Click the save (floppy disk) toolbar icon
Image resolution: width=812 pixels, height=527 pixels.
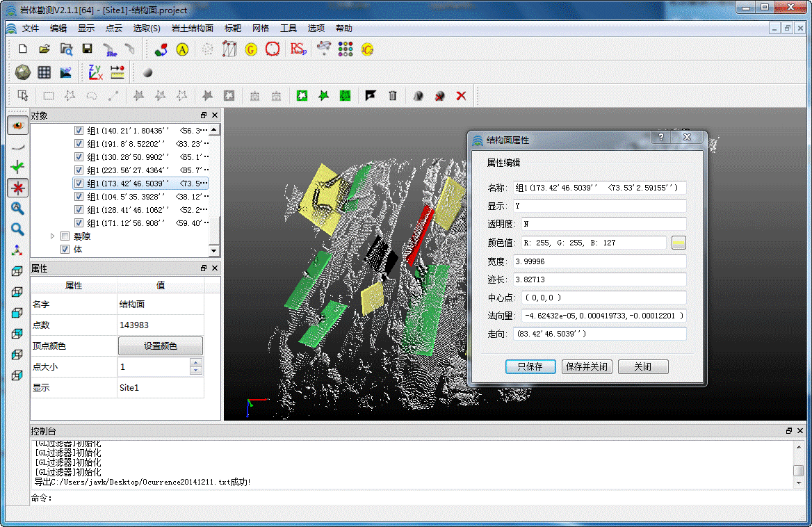click(87, 49)
